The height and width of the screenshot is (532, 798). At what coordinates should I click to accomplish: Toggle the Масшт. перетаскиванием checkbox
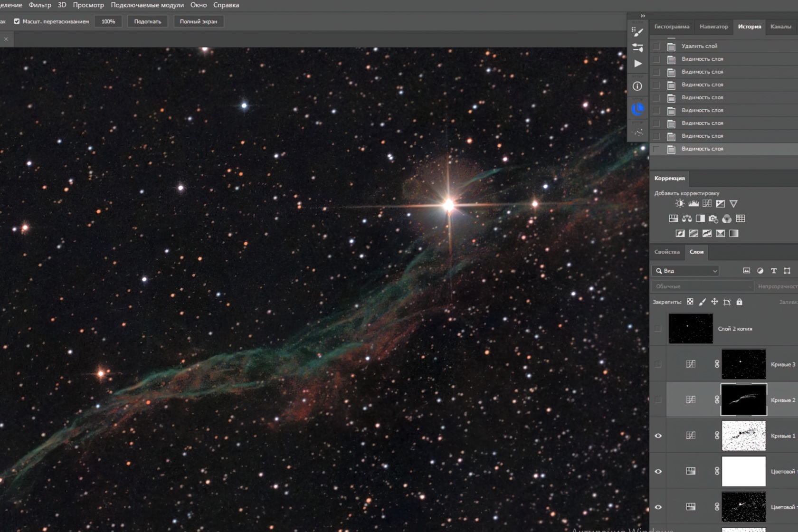tap(17, 21)
